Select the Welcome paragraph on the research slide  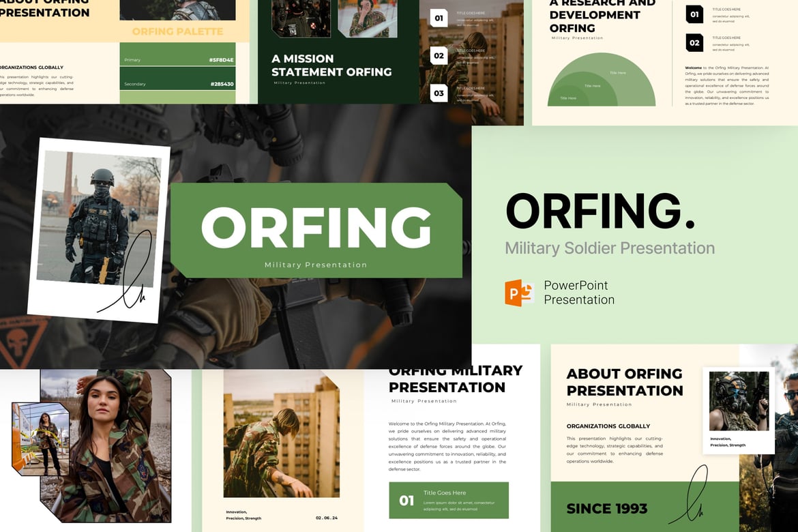(x=727, y=85)
